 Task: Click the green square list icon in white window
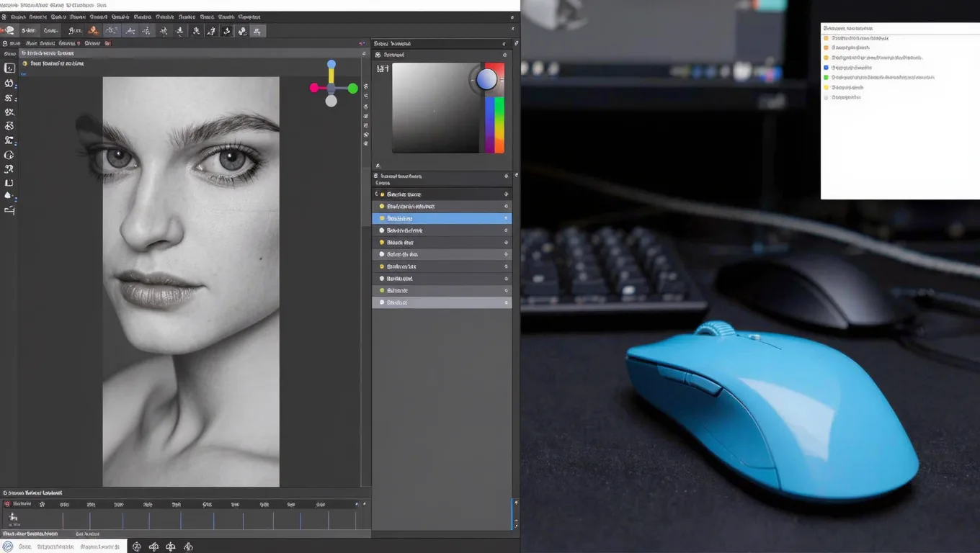tap(827, 77)
